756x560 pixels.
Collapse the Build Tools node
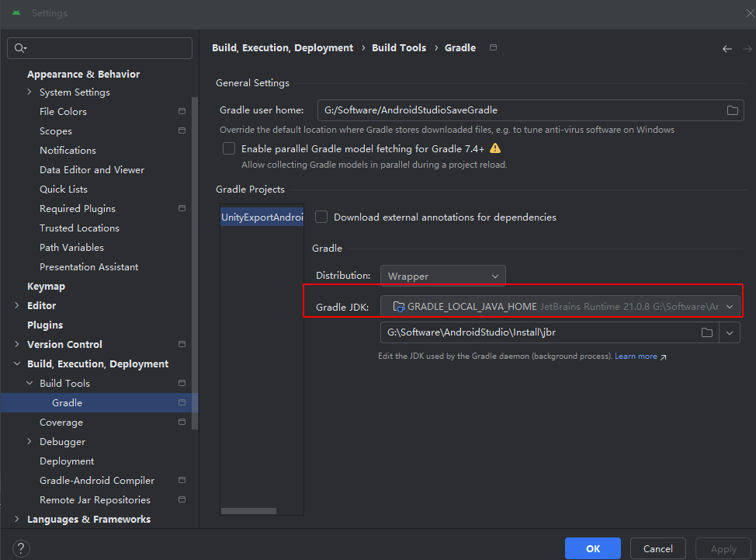click(29, 383)
